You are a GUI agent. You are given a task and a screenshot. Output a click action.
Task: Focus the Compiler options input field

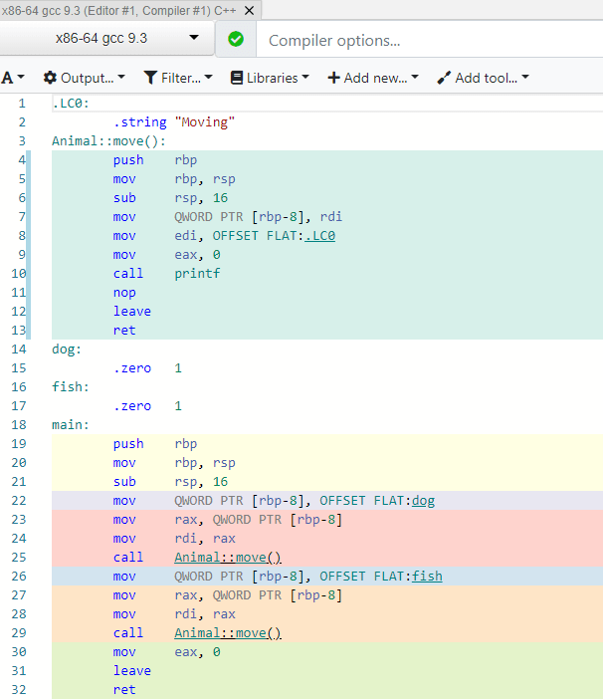tap(428, 41)
